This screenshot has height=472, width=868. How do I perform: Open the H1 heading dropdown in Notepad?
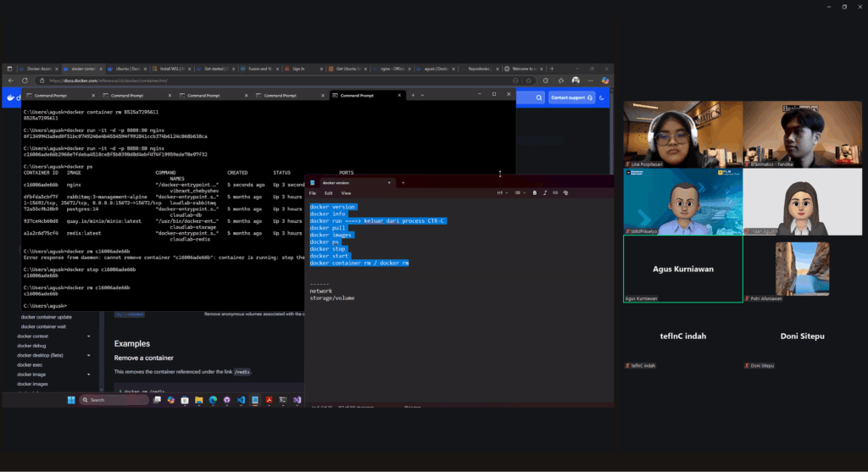point(502,193)
